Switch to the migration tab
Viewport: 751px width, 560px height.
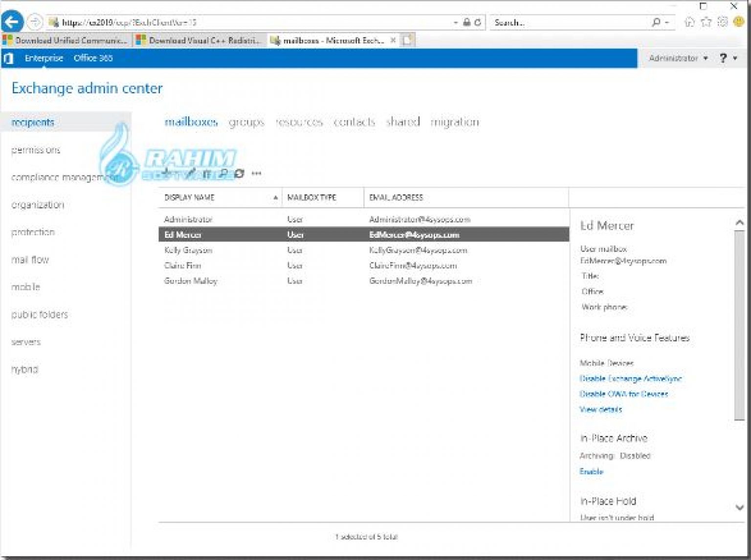click(455, 122)
